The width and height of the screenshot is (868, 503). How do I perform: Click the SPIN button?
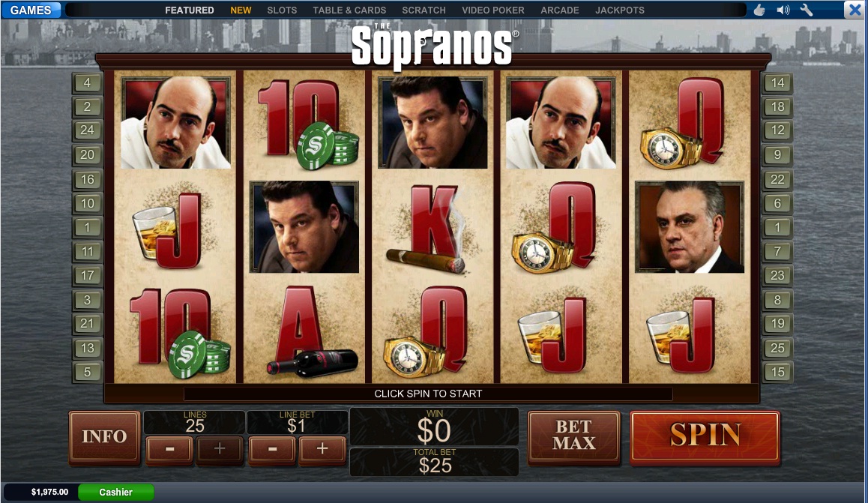pos(705,436)
